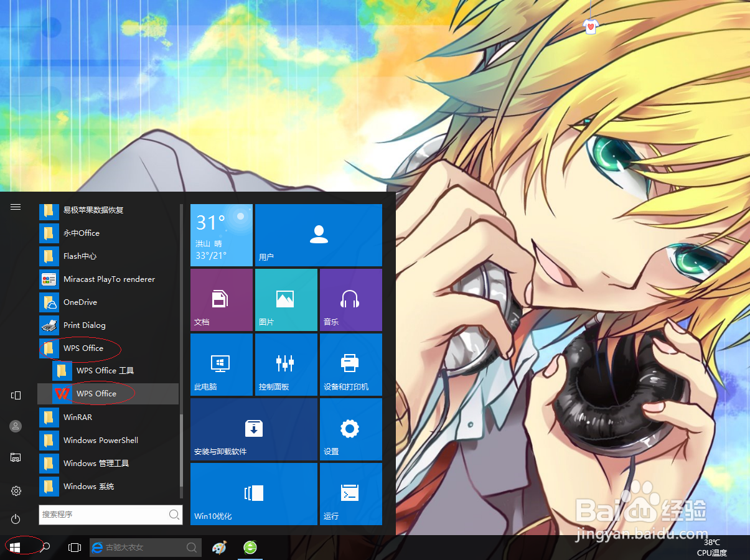Screen dimensions: 750x560
Task: Expand the Windows PowerShell folder
Action: point(108,440)
